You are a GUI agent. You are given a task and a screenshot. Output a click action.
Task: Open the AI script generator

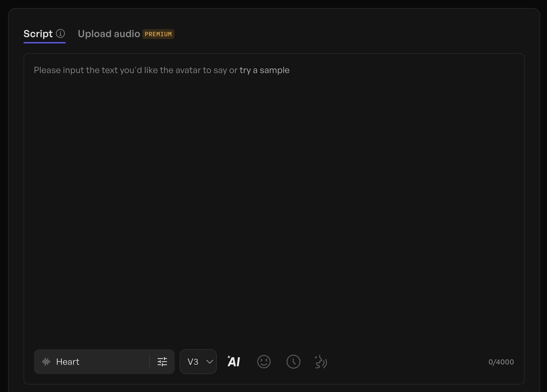coord(234,361)
